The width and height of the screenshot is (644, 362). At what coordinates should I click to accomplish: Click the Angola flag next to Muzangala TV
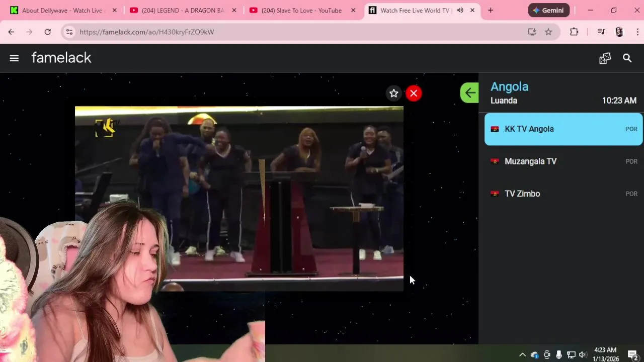[x=495, y=161]
